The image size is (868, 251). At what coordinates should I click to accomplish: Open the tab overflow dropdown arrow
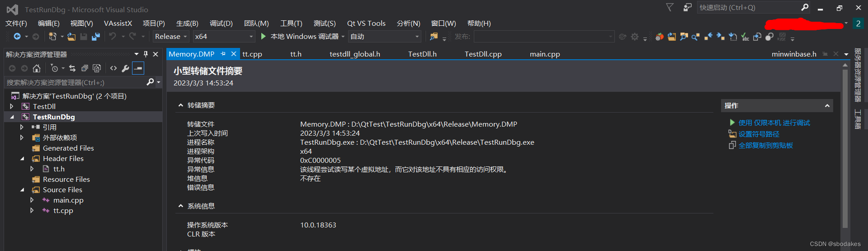846,54
